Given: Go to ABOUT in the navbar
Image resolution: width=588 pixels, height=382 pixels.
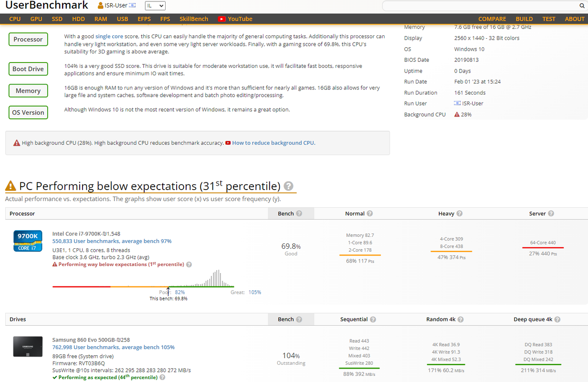Looking at the screenshot, I should (x=575, y=19).
